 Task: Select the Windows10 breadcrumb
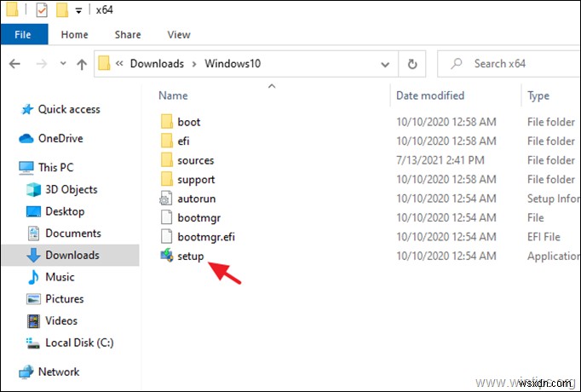pyautogui.click(x=233, y=64)
